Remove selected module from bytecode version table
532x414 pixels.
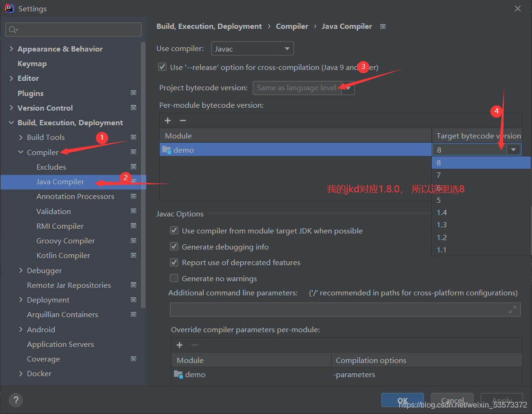pyautogui.click(x=182, y=121)
